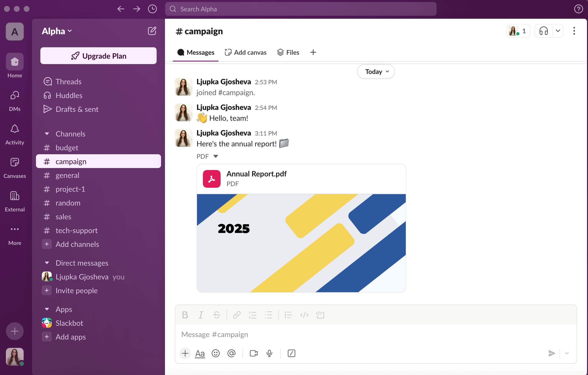Image resolution: width=588 pixels, height=375 pixels.
Task: Click the Upgrade Plan button
Action: (x=98, y=56)
